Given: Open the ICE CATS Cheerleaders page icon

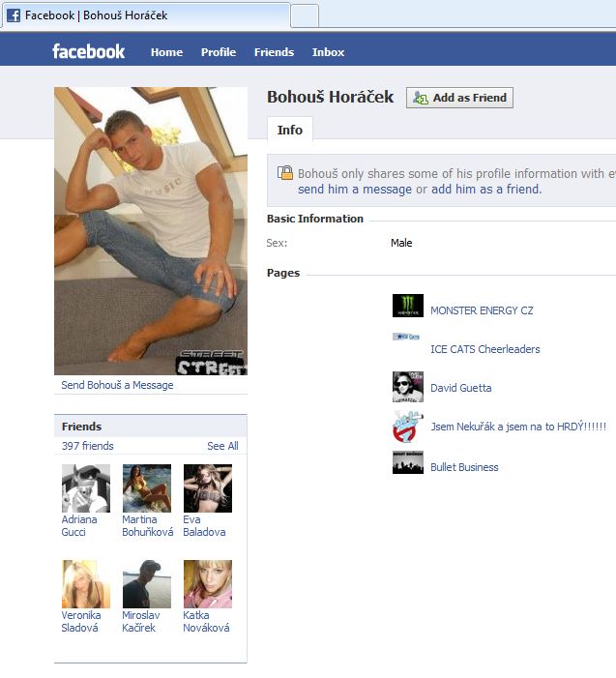Looking at the screenshot, I should coord(406,337).
